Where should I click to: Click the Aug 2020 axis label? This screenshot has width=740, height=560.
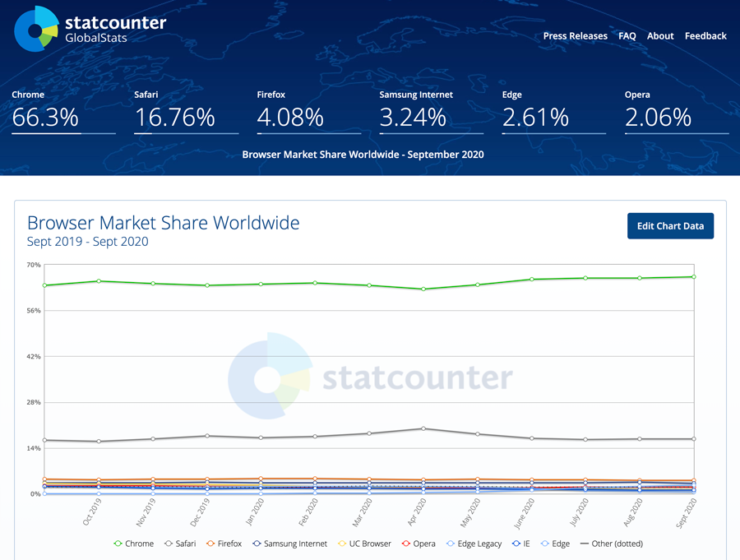coord(633,513)
